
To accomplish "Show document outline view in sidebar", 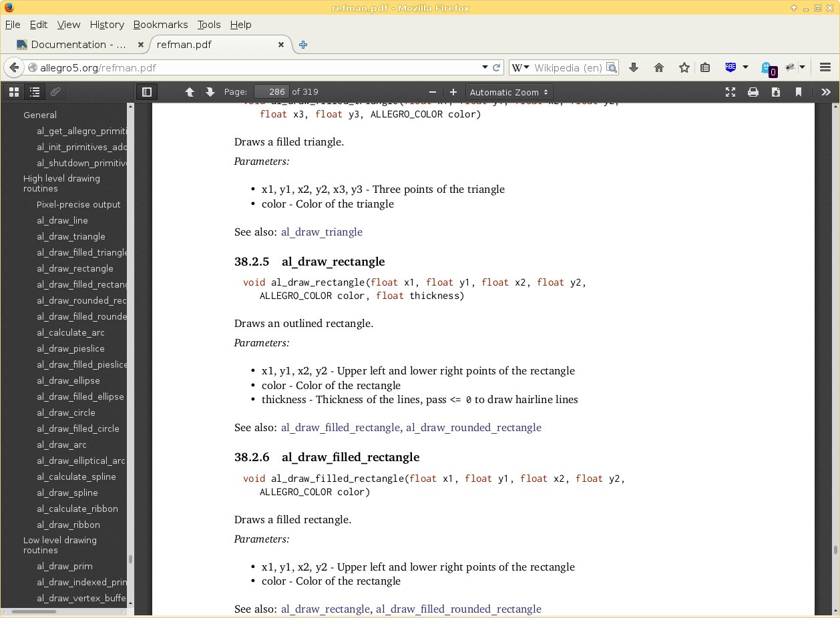I will (x=35, y=92).
